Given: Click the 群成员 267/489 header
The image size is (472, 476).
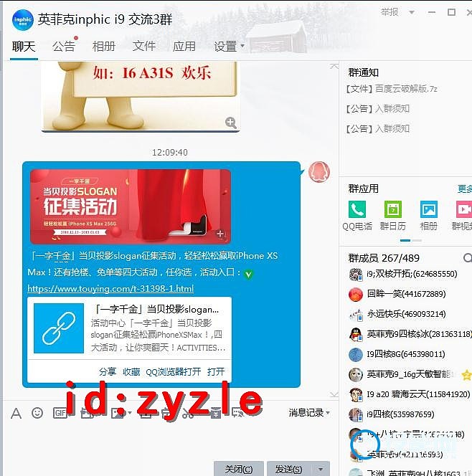Looking at the screenshot, I should click(384, 258).
